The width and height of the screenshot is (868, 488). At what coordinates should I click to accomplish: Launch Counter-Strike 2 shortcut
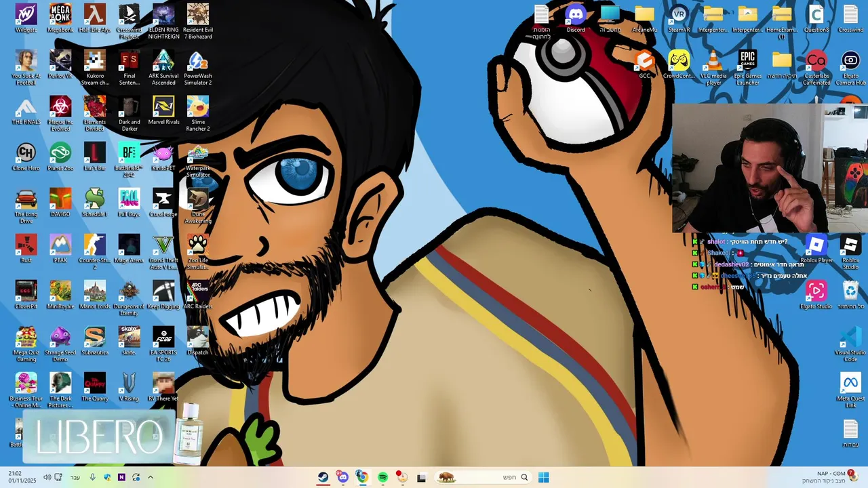[x=95, y=252]
